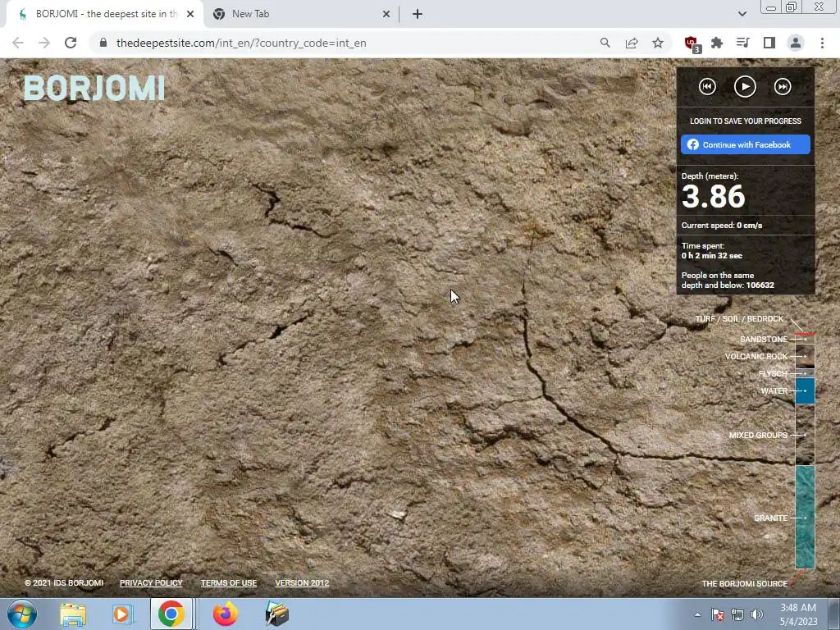The height and width of the screenshot is (630, 840).
Task: Open the BORJOMI logo link
Action: pyautogui.click(x=94, y=89)
